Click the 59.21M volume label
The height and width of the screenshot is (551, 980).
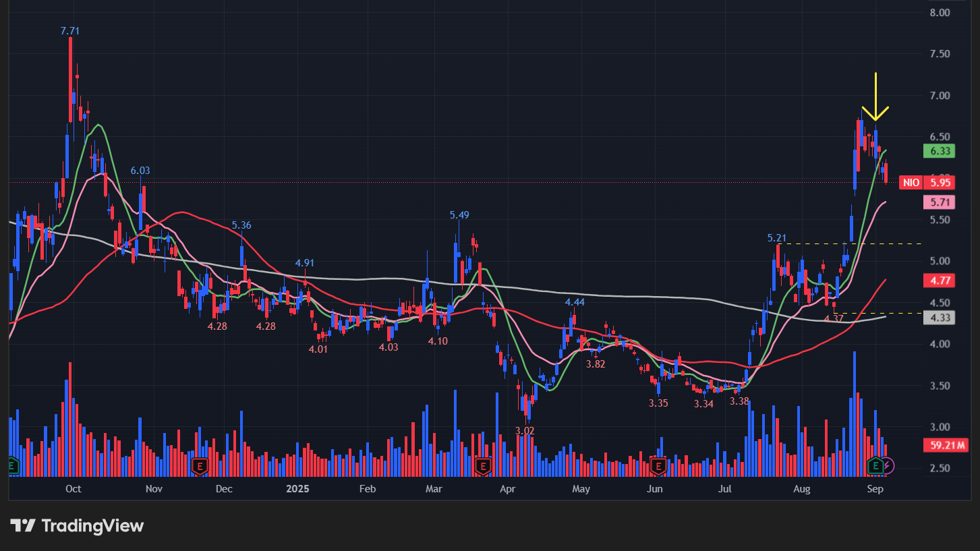point(946,445)
